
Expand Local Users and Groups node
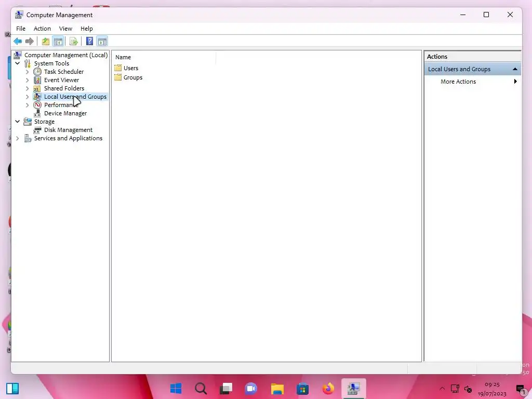pos(28,97)
